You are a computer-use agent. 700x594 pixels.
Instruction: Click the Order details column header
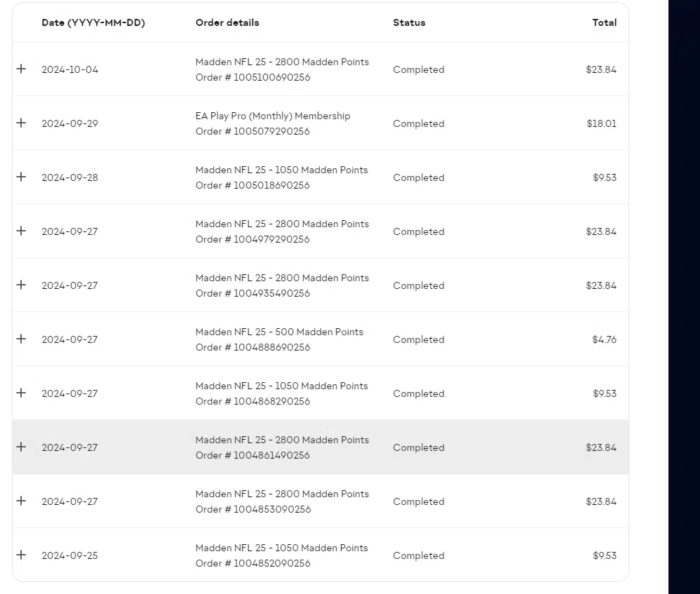[x=227, y=22]
